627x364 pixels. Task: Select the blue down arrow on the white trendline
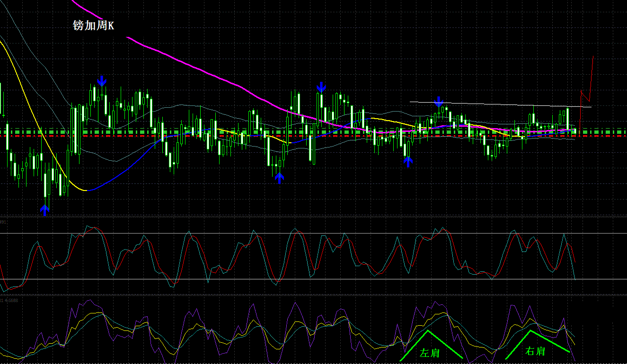pyautogui.click(x=439, y=101)
